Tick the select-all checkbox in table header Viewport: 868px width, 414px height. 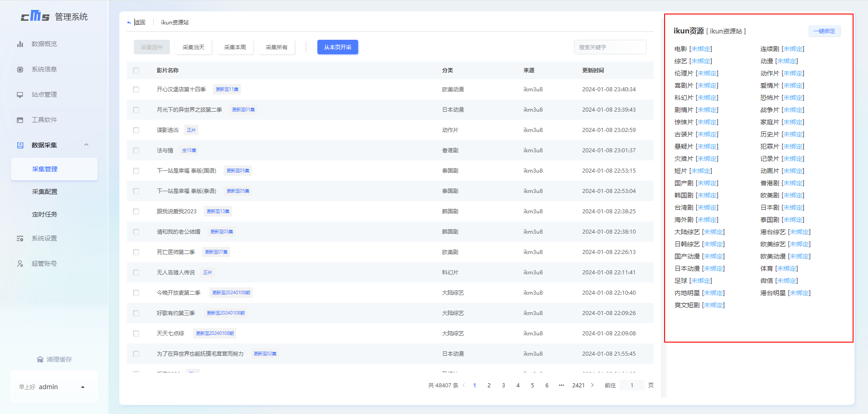136,71
